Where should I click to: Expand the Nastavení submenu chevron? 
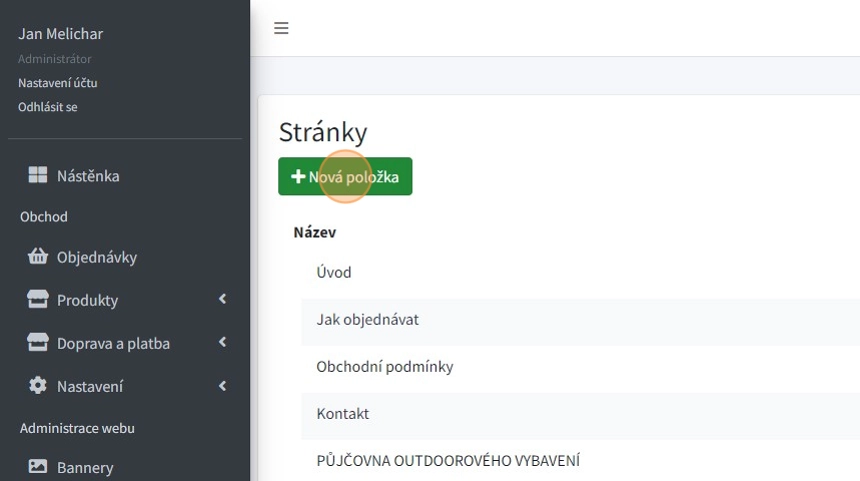pyautogui.click(x=222, y=385)
